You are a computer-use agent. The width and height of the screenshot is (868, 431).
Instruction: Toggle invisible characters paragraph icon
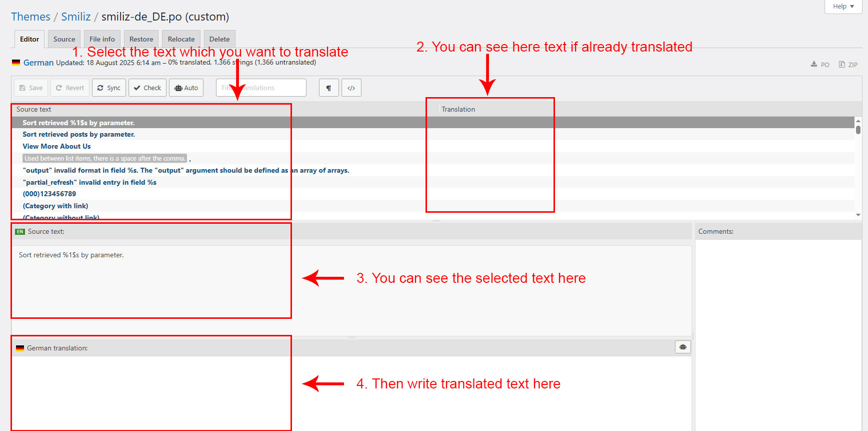pyautogui.click(x=328, y=88)
